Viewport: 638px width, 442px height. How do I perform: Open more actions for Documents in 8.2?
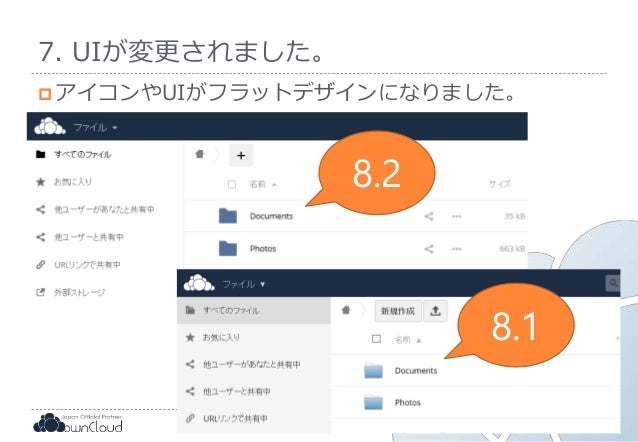click(457, 216)
